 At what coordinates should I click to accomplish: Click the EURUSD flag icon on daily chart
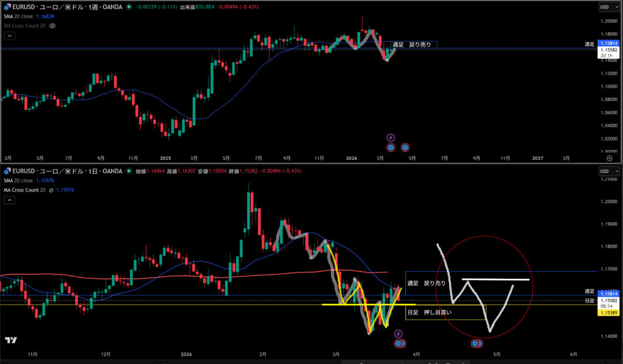tap(7, 171)
